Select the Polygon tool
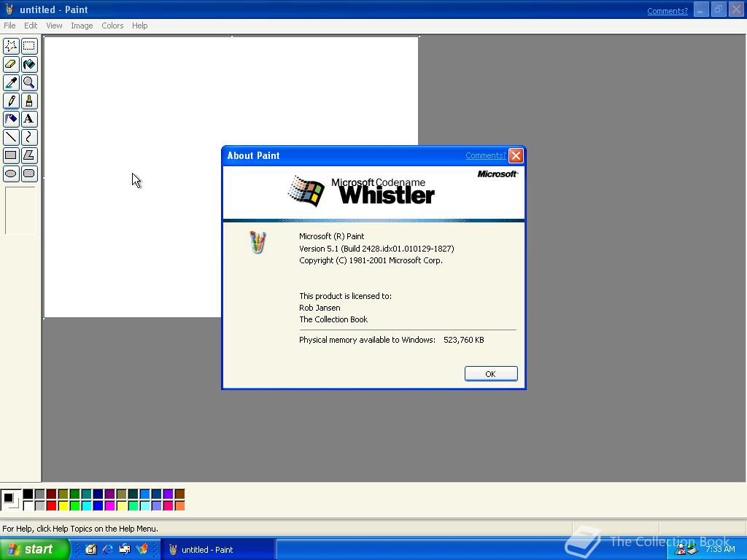The width and height of the screenshot is (747, 560). (29, 155)
